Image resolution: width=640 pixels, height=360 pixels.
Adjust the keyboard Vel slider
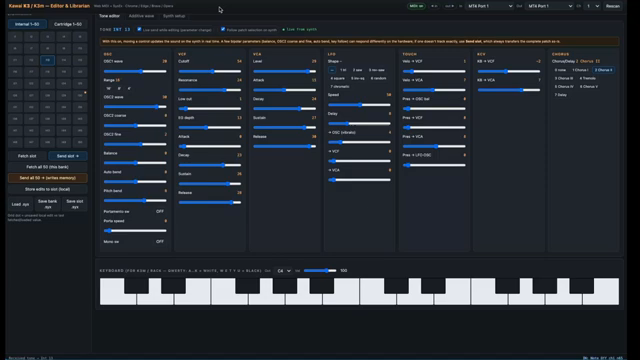(320, 271)
